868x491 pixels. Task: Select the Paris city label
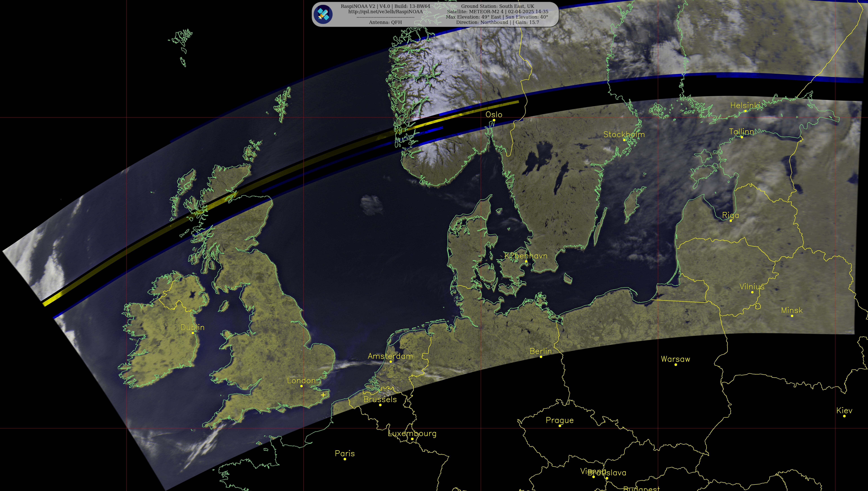(x=345, y=454)
